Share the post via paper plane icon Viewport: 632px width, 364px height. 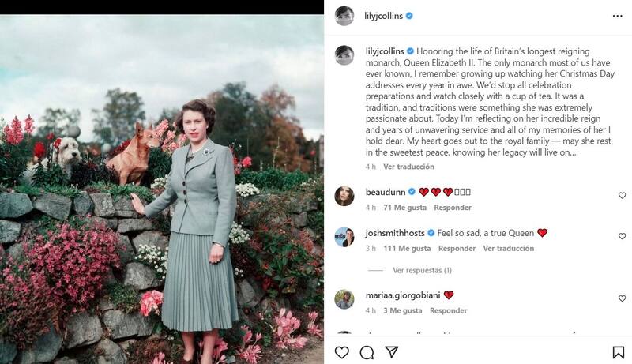tap(391, 352)
